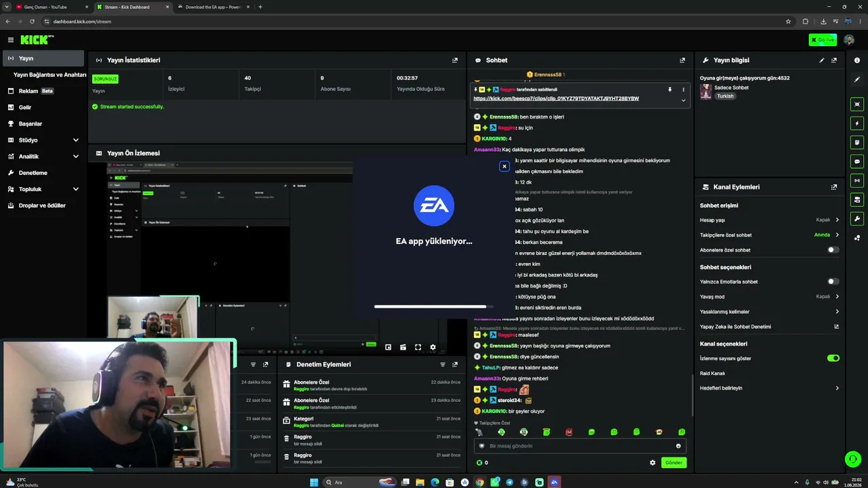Pop out the Yayın Ön İzlemesi panel
This screenshot has width=868, height=488.
point(455,153)
